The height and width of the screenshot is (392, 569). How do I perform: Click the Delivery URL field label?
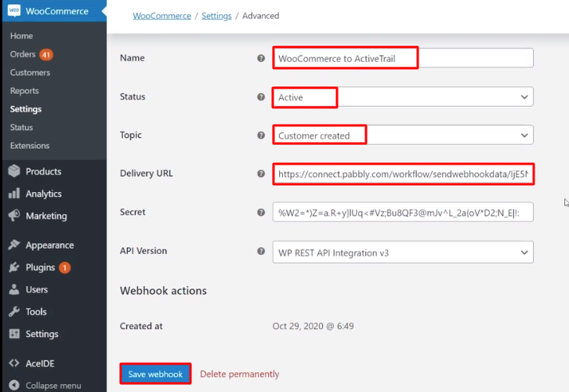click(147, 173)
